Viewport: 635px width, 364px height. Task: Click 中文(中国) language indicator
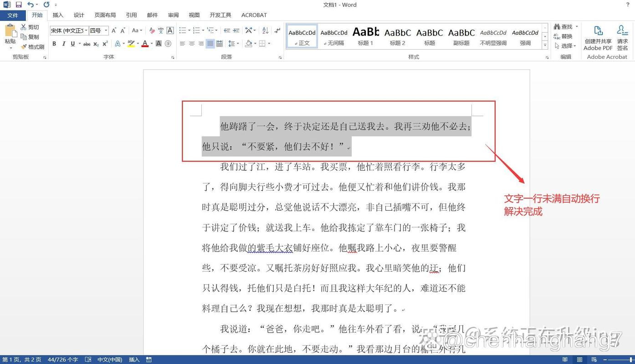point(110,359)
